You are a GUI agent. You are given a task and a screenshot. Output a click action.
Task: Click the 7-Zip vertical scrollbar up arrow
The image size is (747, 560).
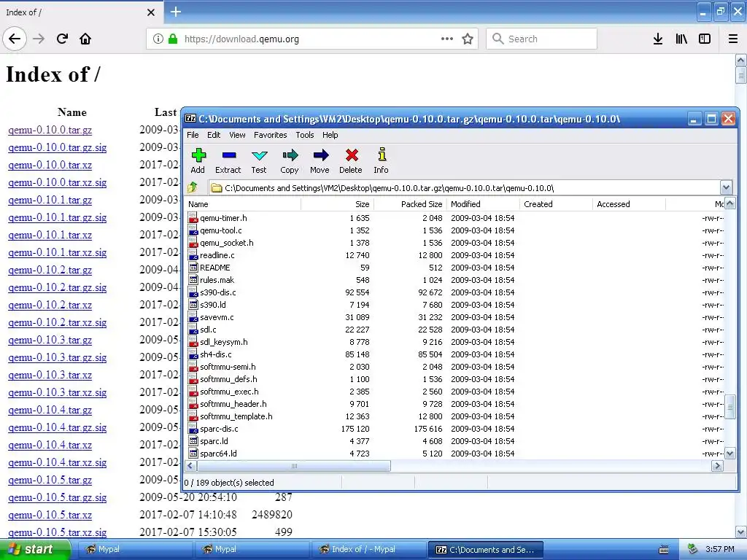coord(729,204)
